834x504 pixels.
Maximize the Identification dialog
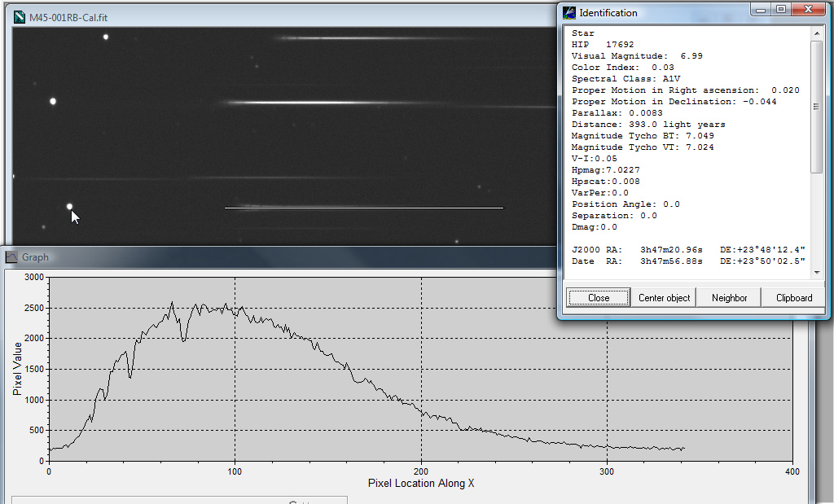(780, 10)
